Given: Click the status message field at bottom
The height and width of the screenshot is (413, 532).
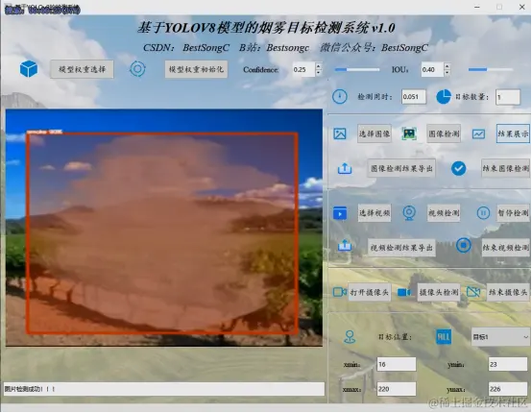Looking at the screenshot, I should (x=164, y=389).
